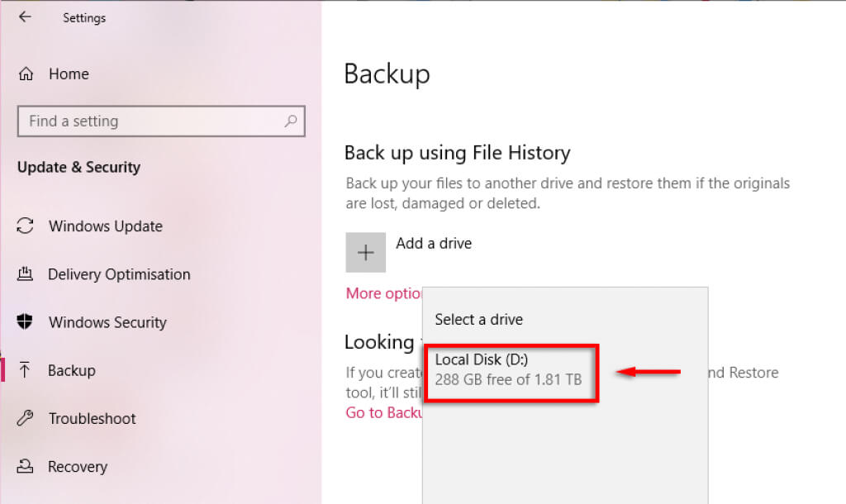
Task: Go to the Home label in the sidebar
Action: pyautogui.click(x=69, y=74)
